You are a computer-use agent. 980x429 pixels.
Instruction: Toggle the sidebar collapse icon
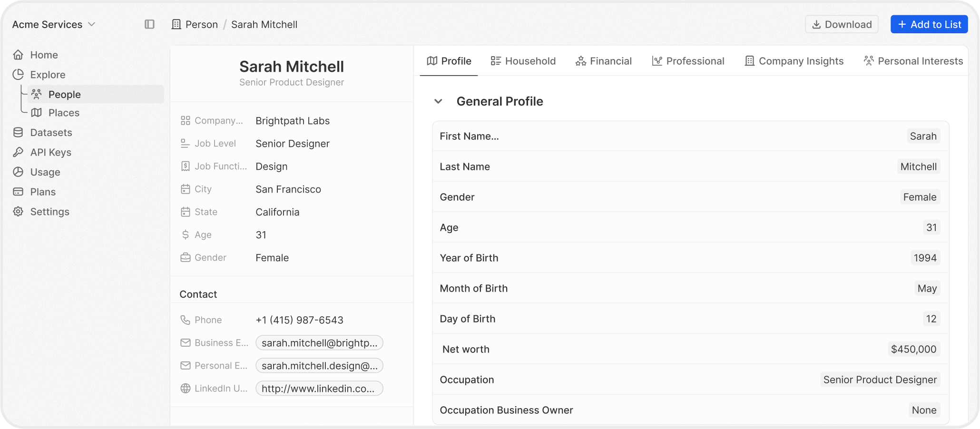(149, 24)
